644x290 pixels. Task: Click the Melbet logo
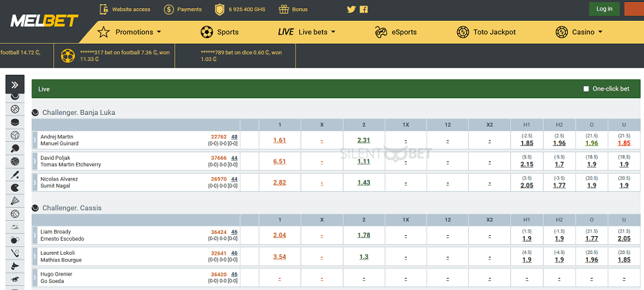coord(44,21)
